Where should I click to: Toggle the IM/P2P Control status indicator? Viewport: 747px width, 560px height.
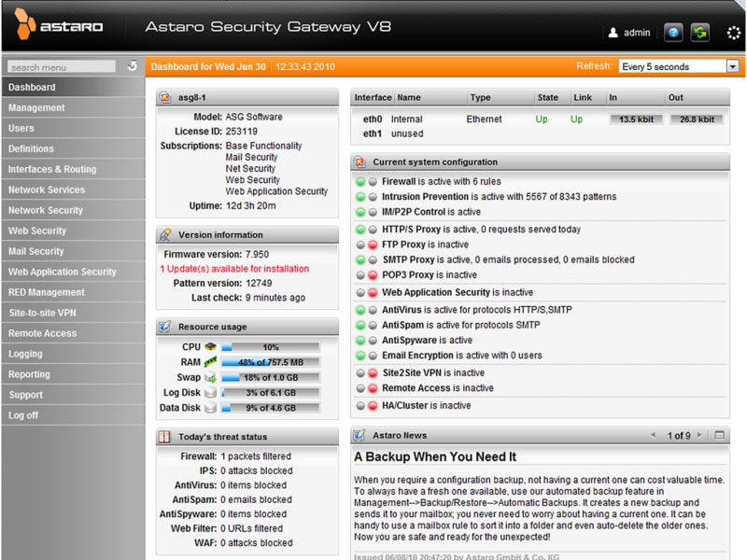click(366, 212)
